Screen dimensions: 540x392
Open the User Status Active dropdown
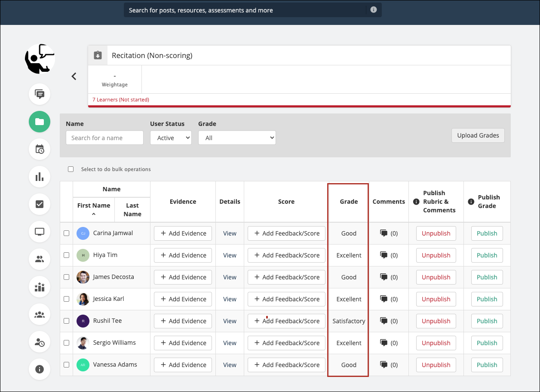tap(171, 138)
